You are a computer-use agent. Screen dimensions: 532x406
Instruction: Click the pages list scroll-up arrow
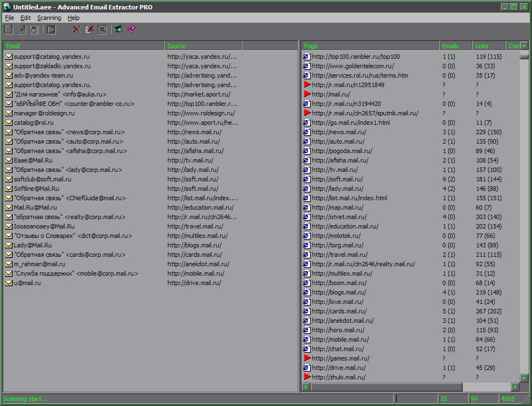[524, 45]
